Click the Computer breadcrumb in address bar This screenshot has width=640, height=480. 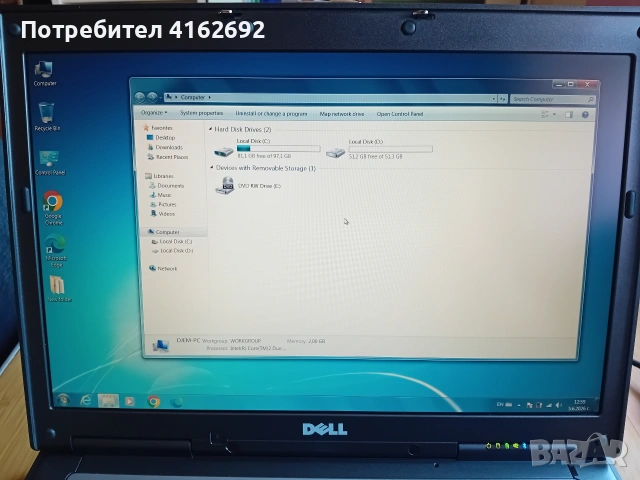193,97
